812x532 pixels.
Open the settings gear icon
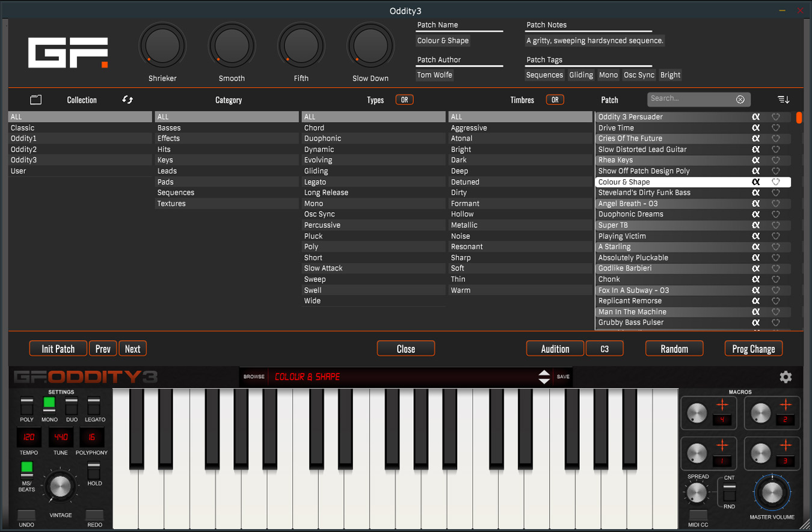click(x=786, y=377)
